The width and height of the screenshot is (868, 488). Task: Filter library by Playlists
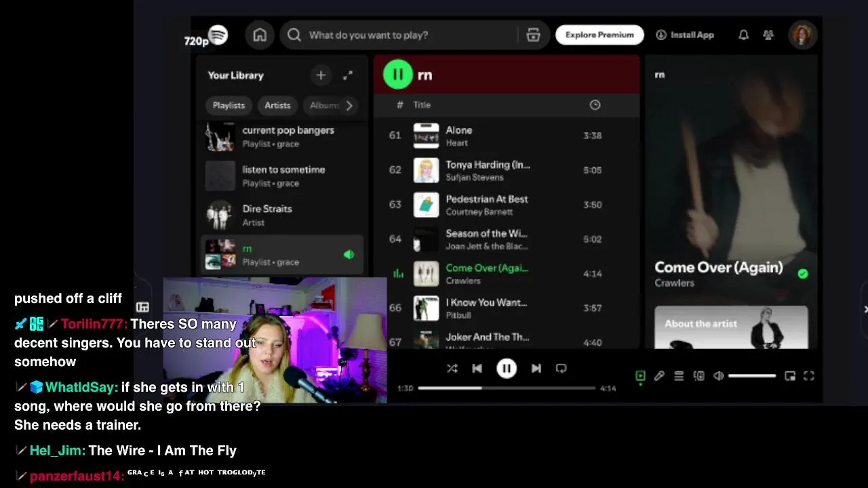click(x=229, y=105)
